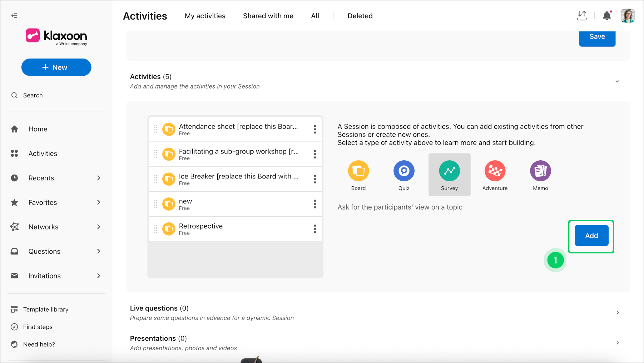The width and height of the screenshot is (644, 363).
Task: Open the notifications bell
Action: 607,16
